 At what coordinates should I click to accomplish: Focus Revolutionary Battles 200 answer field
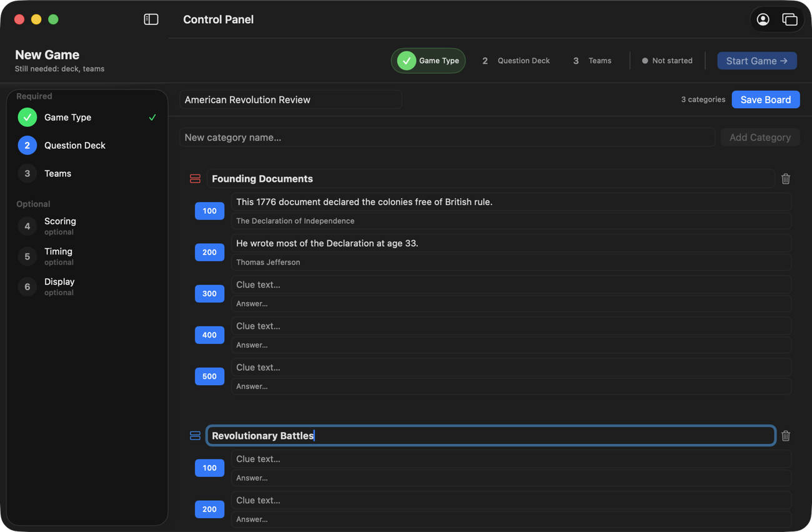tap(512, 519)
